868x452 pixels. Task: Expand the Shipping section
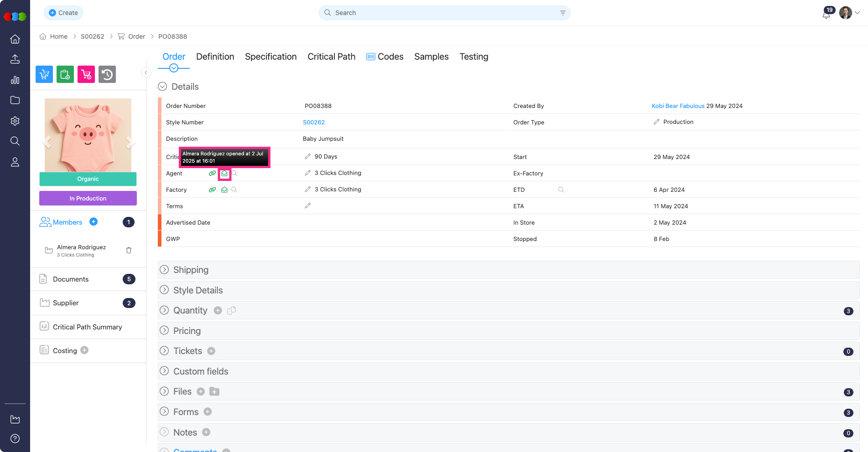point(165,270)
